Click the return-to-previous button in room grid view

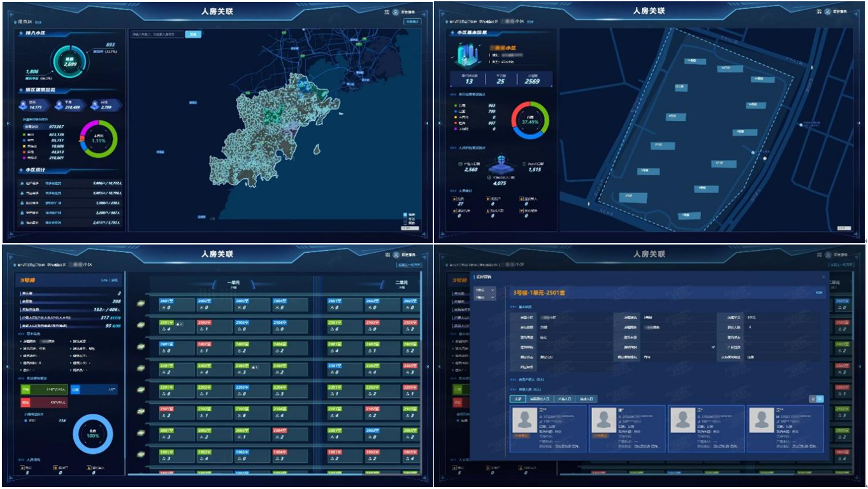[410, 264]
